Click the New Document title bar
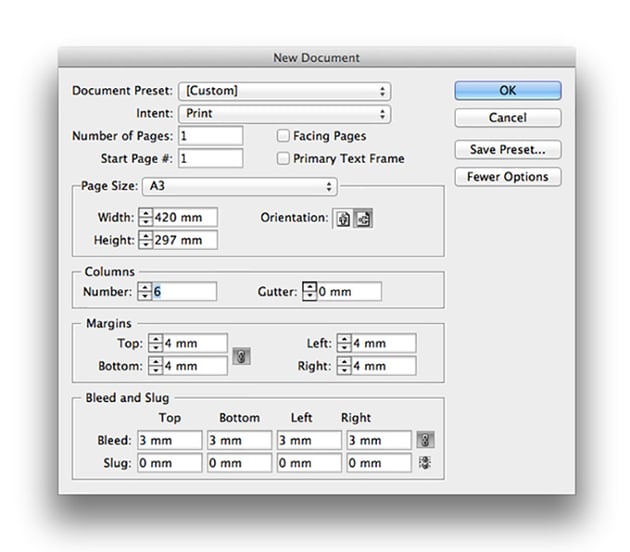This screenshot has width=630, height=552. (317, 57)
